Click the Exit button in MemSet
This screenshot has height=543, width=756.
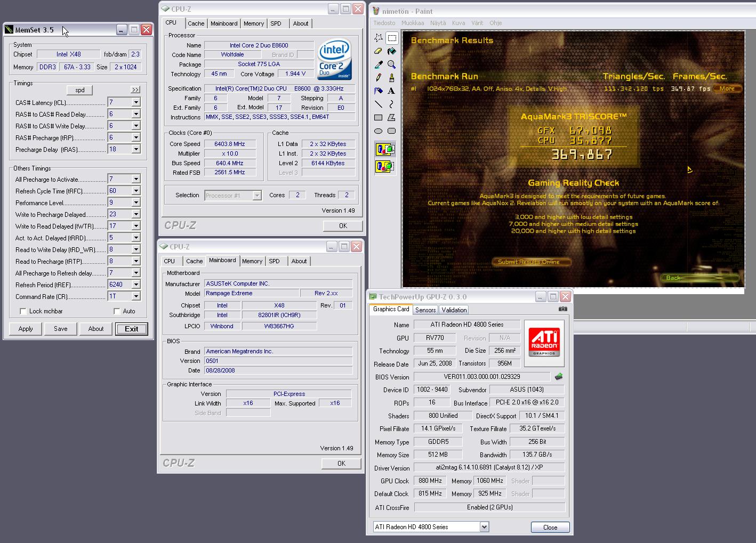(x=132, y=329)
